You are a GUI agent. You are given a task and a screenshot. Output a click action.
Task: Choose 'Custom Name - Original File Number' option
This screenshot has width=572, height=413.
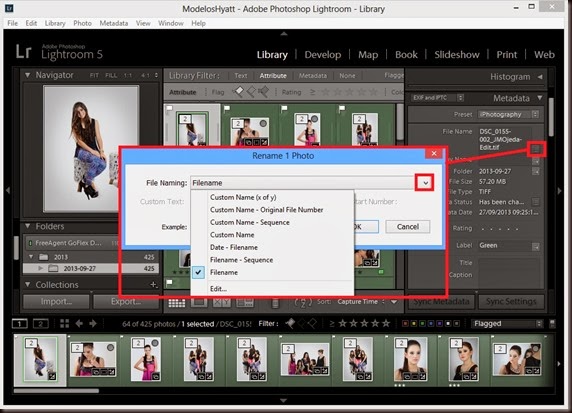[x=266, y=210]
